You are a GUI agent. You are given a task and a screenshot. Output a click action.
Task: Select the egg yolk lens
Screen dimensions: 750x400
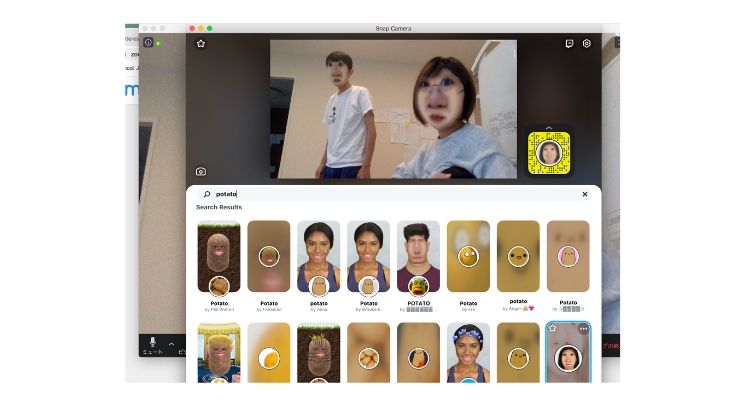(x=269, y=353)
